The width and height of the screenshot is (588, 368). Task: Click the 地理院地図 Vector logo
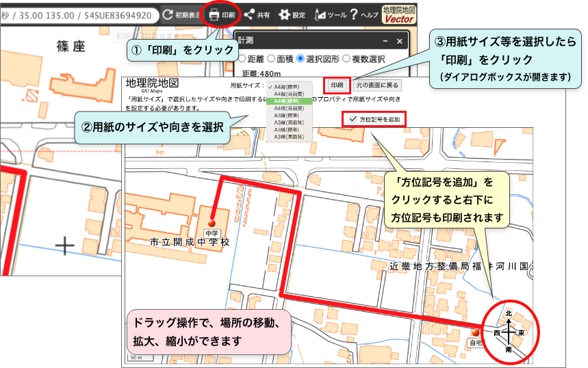pos(398,14)
